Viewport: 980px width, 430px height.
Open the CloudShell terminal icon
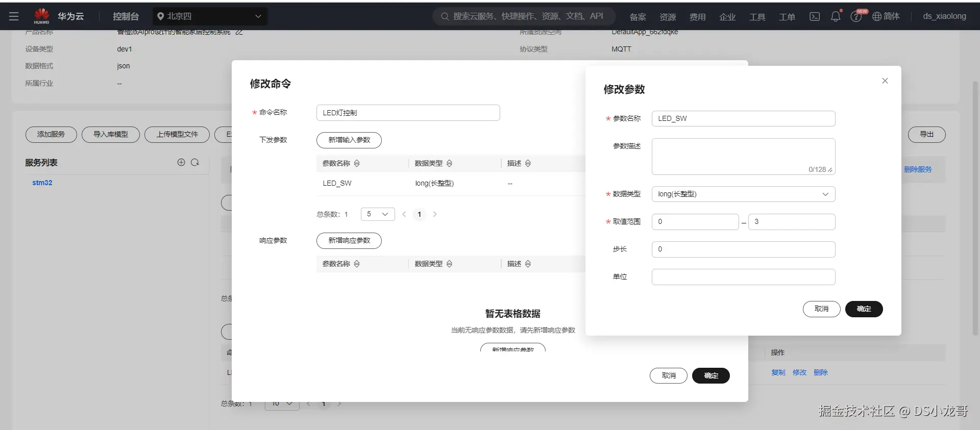[815, 16]
